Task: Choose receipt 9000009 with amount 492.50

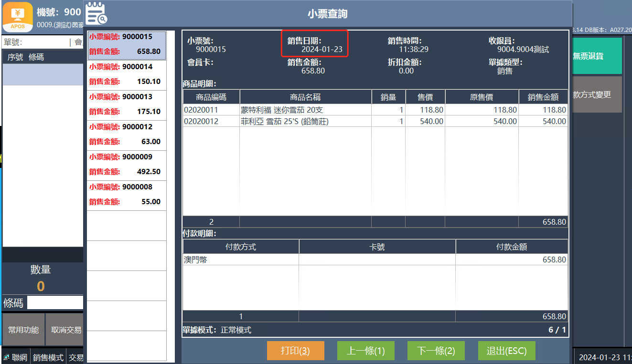Action: click(127, 165)
